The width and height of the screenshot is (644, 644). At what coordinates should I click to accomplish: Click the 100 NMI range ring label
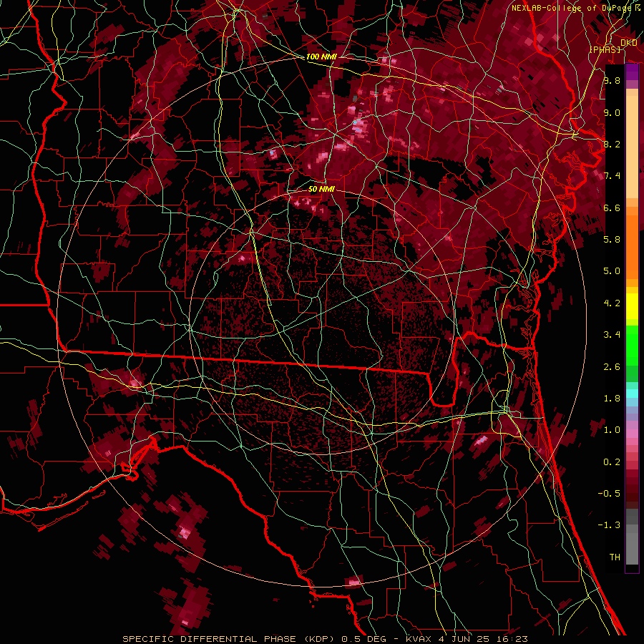tap(321, 57)
